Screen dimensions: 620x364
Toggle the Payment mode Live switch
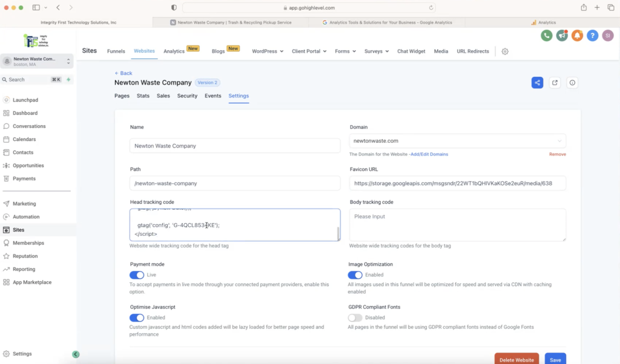137,275
